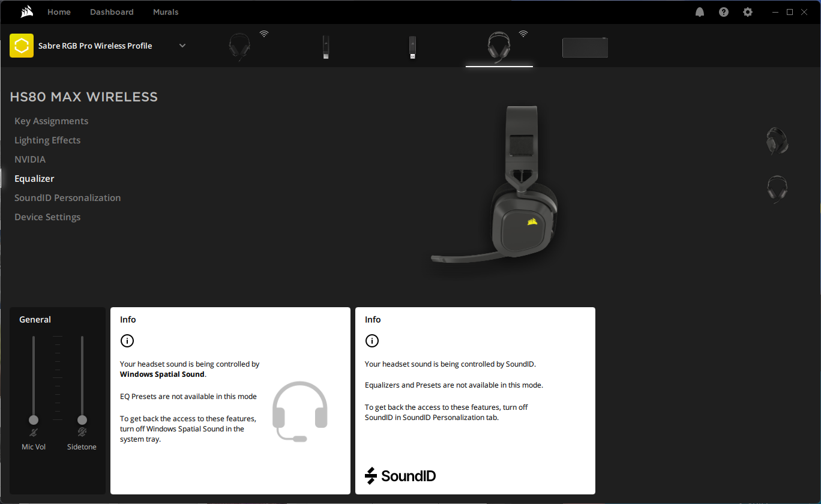The image size is (821, 504).
Task: Open the Dashboard tab
Action: click(x=112, y=12)
